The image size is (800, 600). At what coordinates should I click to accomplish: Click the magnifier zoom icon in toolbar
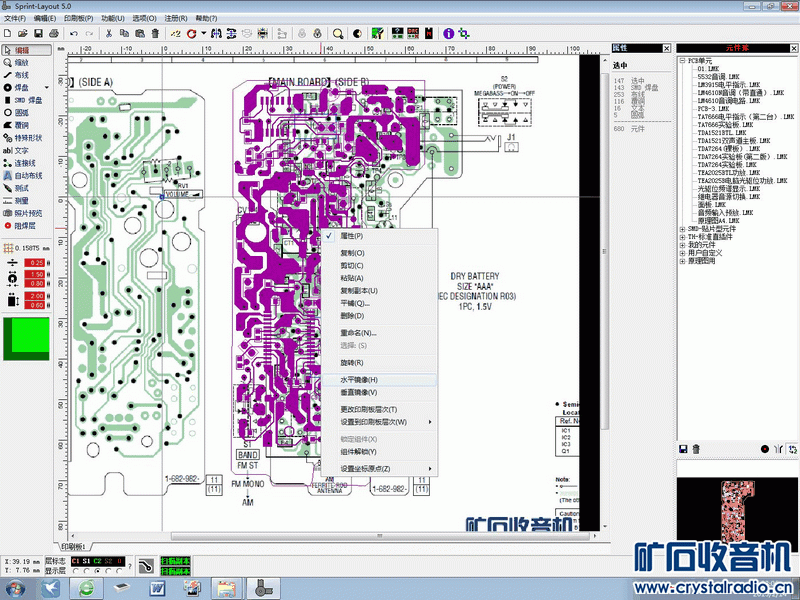pos(337,33)
